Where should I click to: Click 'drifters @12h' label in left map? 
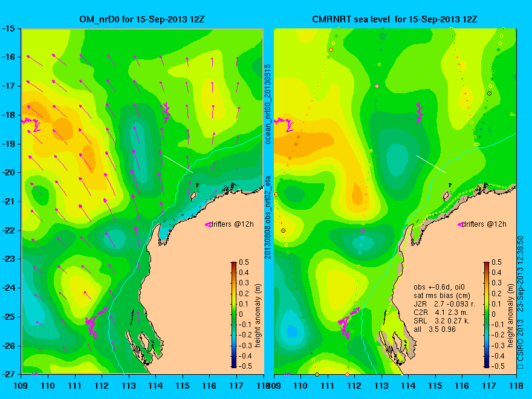click(231, 224)
